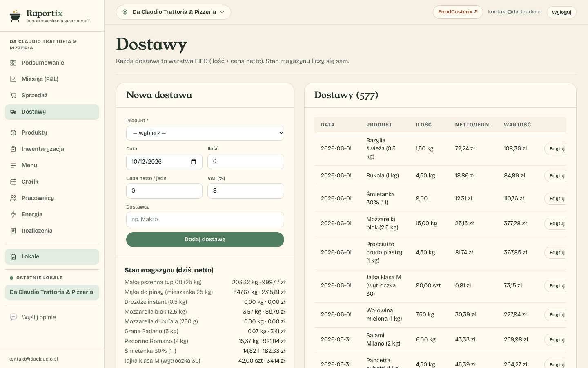
Task: Click the Dostawy truck icon
Action: (13, 112)
